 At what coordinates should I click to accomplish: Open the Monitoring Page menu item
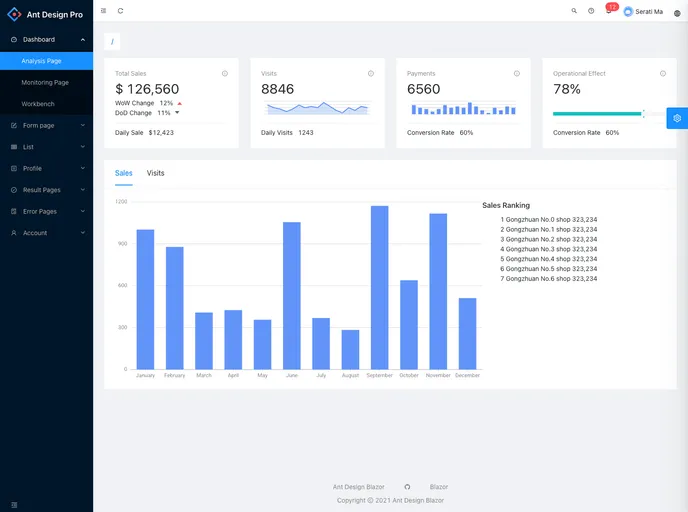(x=45, y=82)
